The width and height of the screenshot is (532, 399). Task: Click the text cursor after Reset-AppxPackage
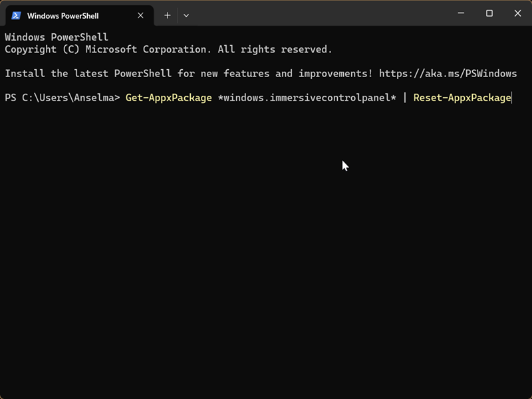tap(512, 98)
